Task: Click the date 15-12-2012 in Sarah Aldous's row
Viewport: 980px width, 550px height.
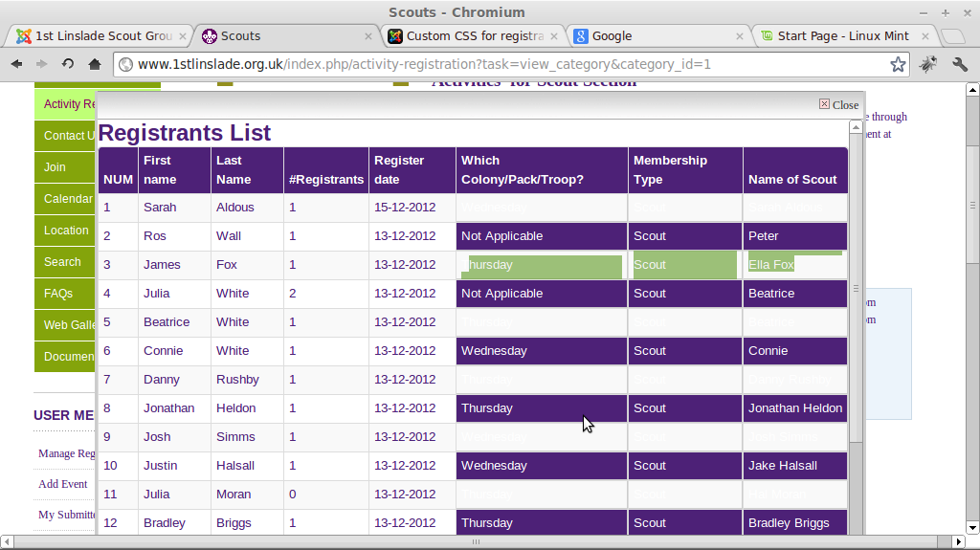Action: click(x=405, y=208)
